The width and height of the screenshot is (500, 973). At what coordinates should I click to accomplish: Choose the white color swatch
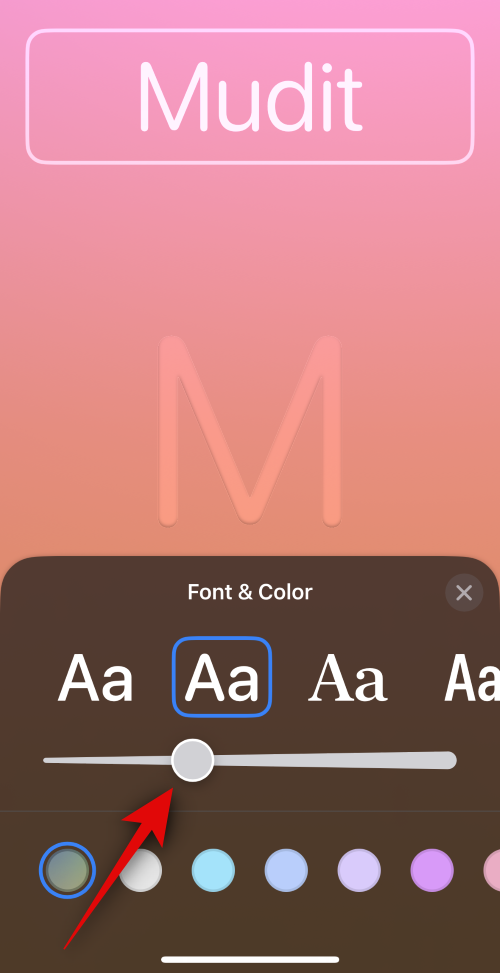(x=141, y=871)
